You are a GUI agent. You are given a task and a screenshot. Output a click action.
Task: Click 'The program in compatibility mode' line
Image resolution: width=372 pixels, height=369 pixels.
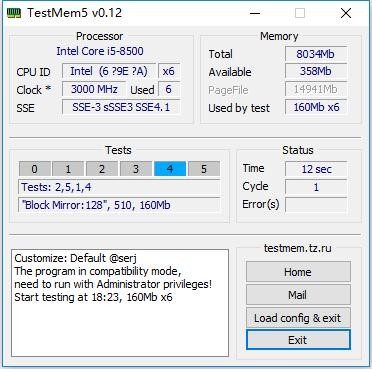click(x=98, y=271)
